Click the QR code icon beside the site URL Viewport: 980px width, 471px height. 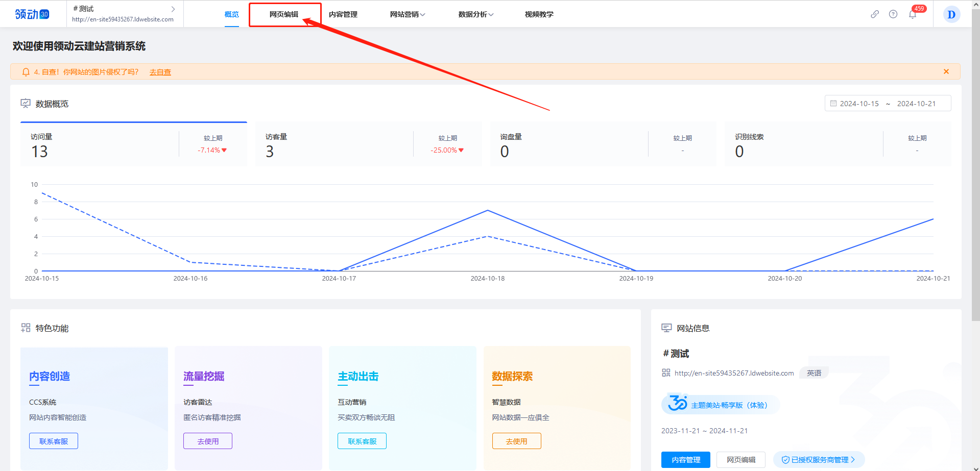pos(666,373)
